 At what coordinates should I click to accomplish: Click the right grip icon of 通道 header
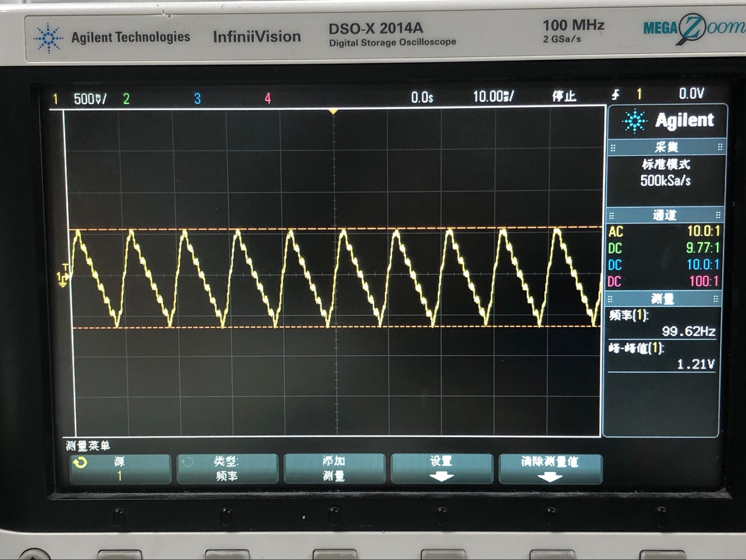tap(718, 215)
